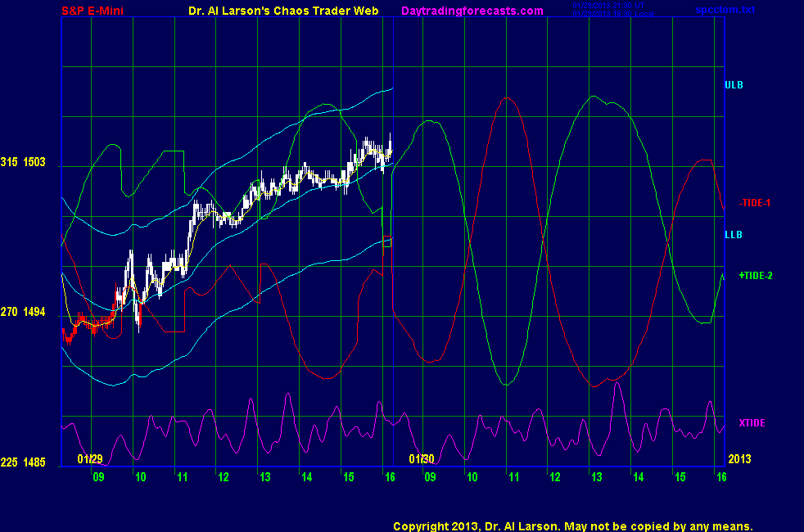Click hour label 09 below the 01/30 date

click(x=430, y=477)
